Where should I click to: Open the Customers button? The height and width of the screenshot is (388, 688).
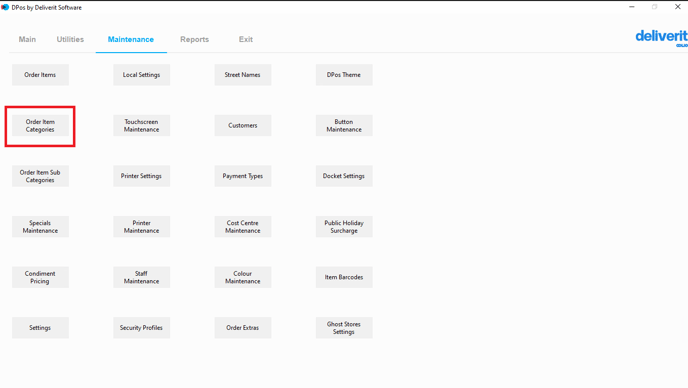[x=243, y=126]
